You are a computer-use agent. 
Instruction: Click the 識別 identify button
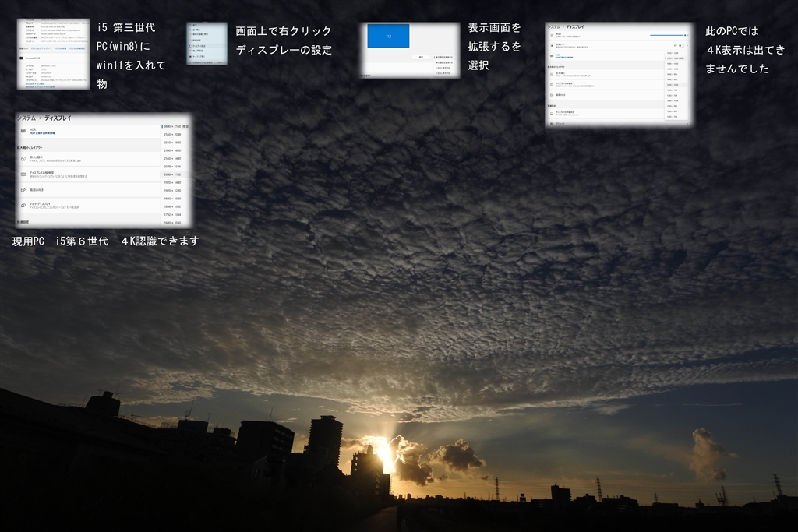pos(421,58)
